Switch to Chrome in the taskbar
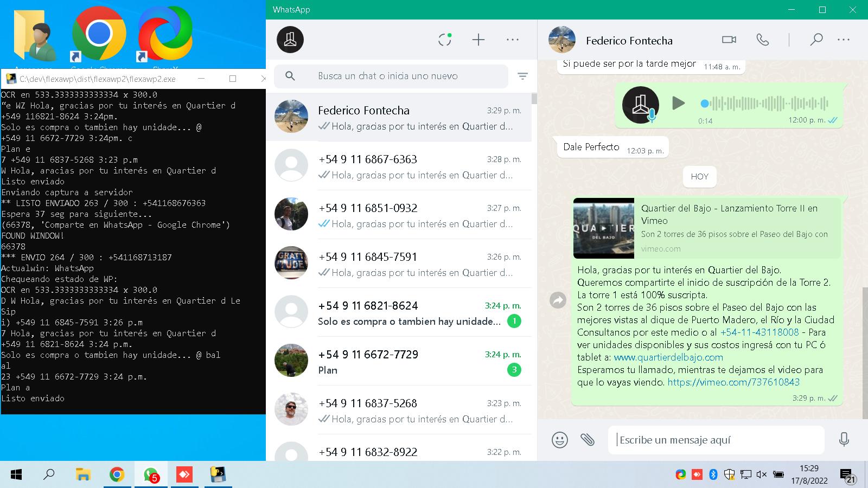 click(x=117, y=475)
